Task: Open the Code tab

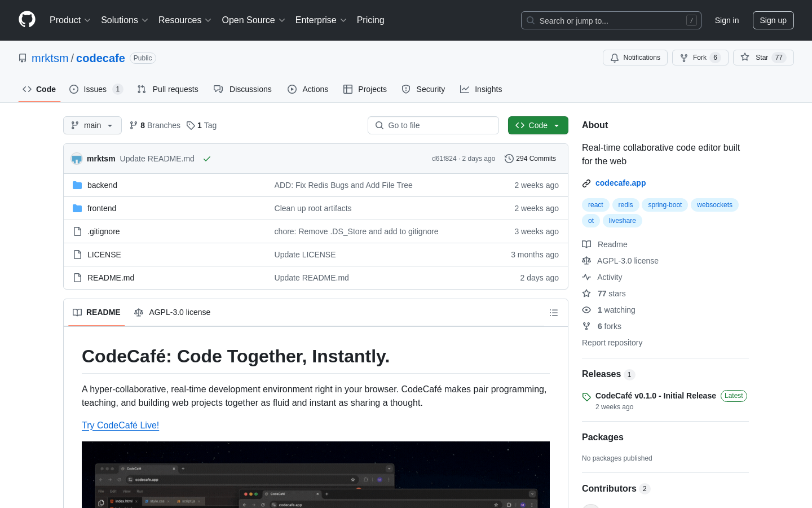Action: [39, 89]
